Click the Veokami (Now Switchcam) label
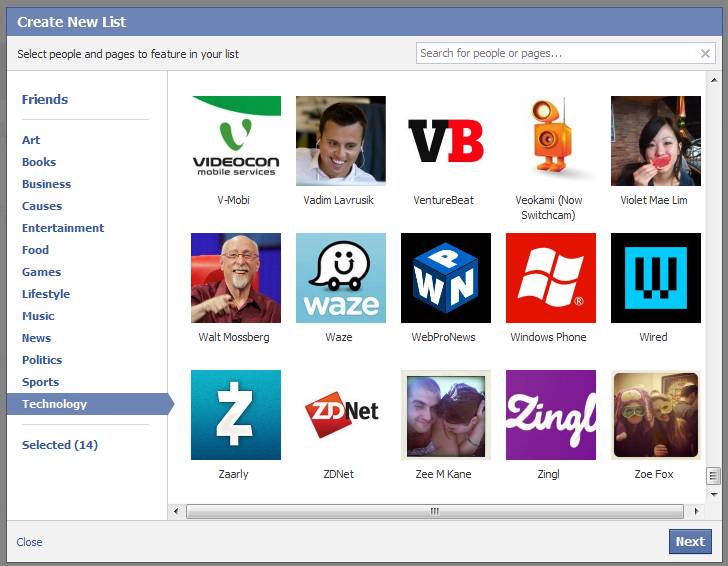 (x=548, y=208)
